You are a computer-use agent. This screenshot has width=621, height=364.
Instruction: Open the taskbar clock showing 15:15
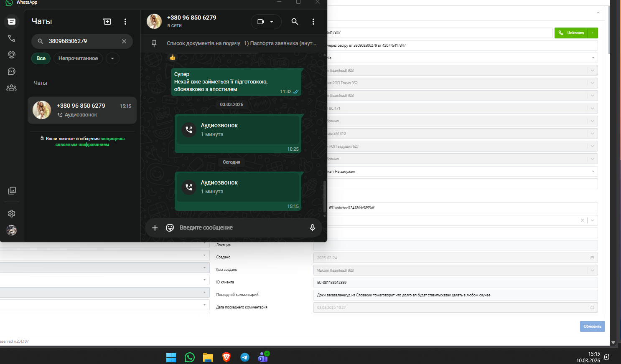[588, 357]
